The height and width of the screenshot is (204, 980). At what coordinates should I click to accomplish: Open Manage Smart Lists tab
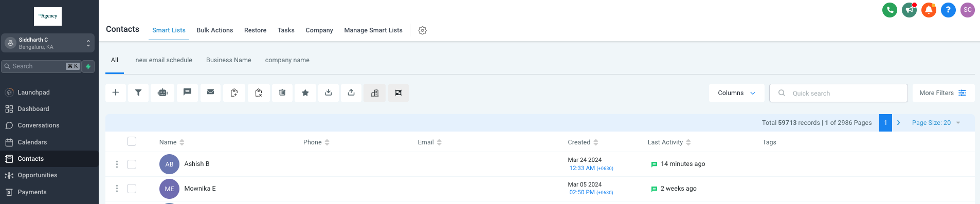point(373,30)
